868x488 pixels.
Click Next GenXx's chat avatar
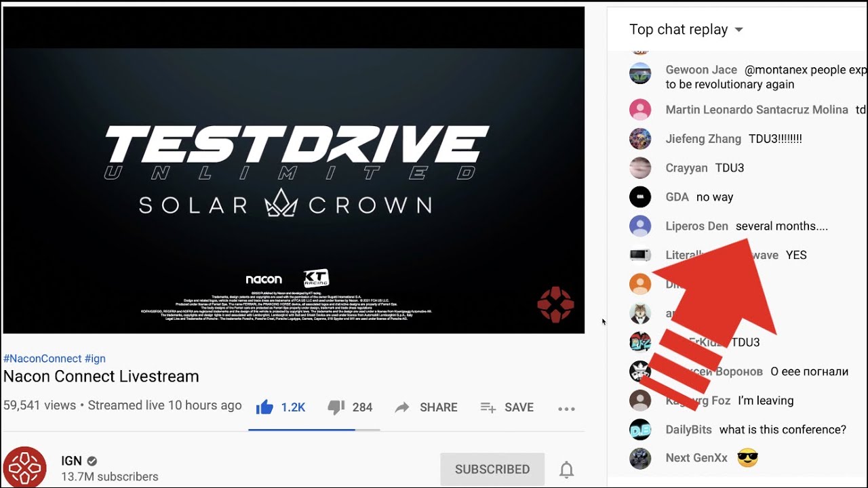pyautogui.click(x=640, y=458)
